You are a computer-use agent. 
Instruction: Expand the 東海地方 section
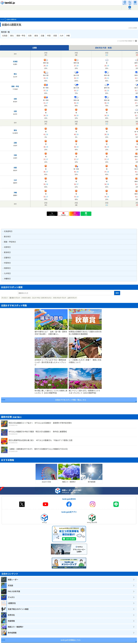[69, 252]
